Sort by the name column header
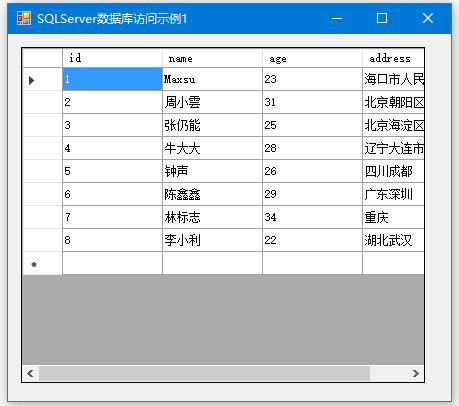Screen dimensions: 459x406 pyautogui.click(x=212, y=58)
